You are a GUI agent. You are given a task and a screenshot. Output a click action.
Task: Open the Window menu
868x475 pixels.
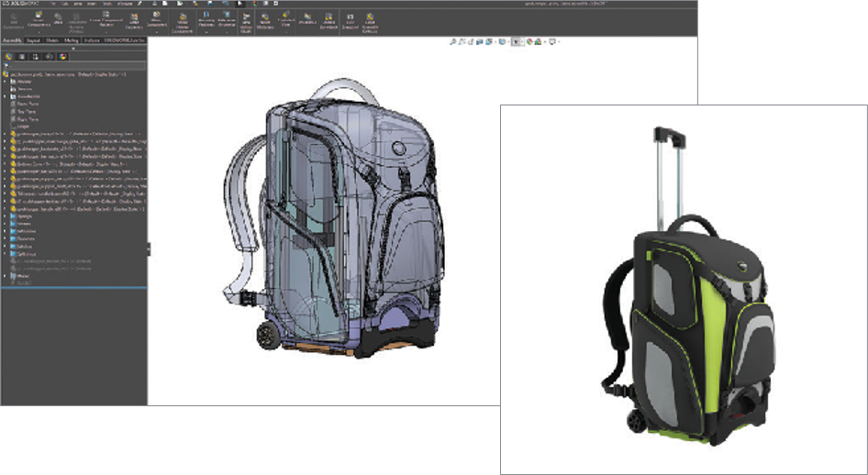point(125,4)
